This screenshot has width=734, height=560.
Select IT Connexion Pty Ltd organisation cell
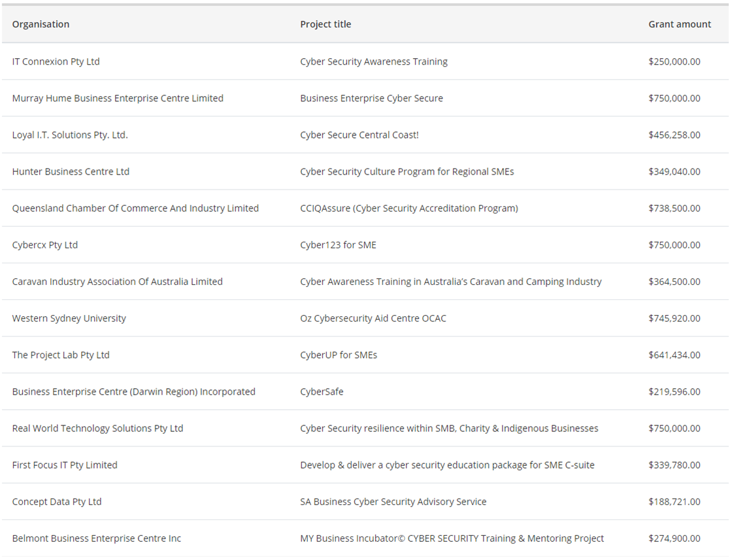tap(56, 62)
